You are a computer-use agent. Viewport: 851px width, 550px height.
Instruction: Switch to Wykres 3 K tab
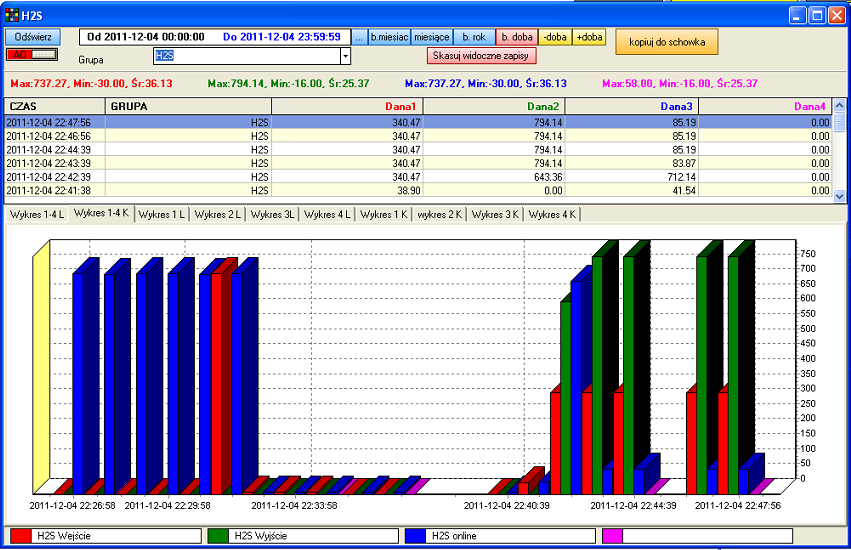click(x=495, y=214)
